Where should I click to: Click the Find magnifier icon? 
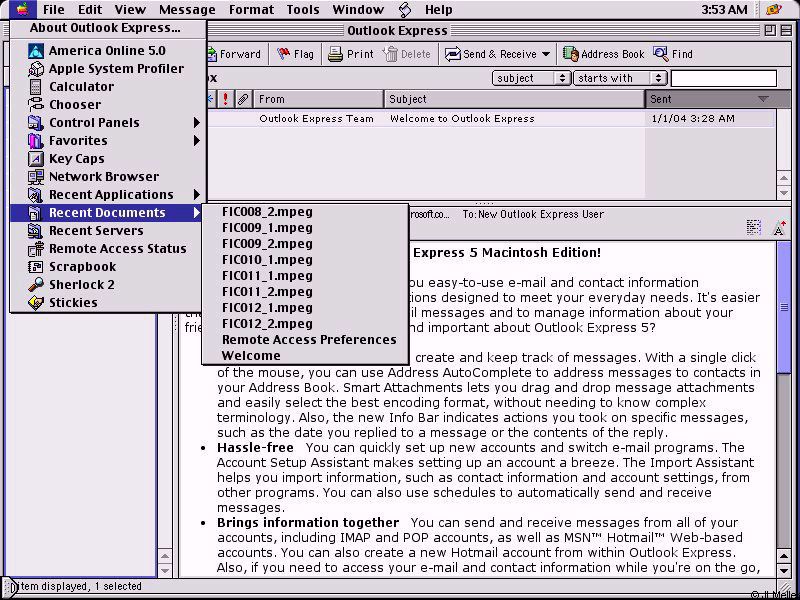pos(661,54)
